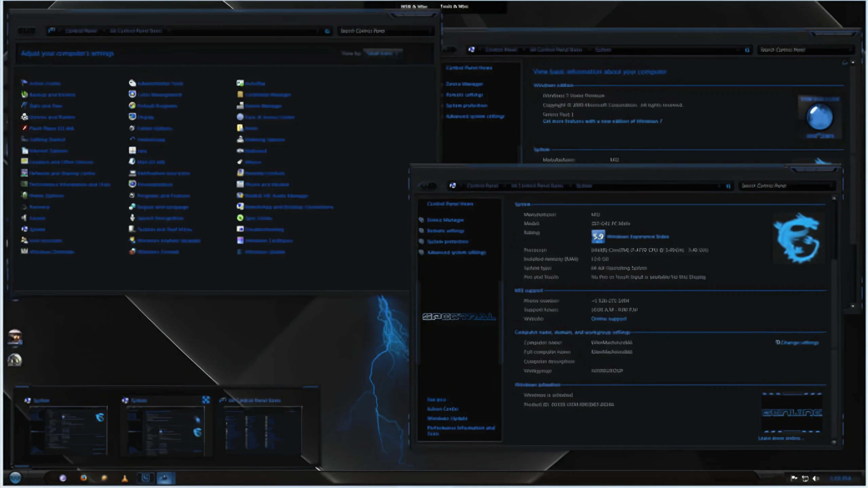Click Action Center link in See also
The height and width of the screenshot is (488, 868).
pyautogui.click(x=443, y=409)
